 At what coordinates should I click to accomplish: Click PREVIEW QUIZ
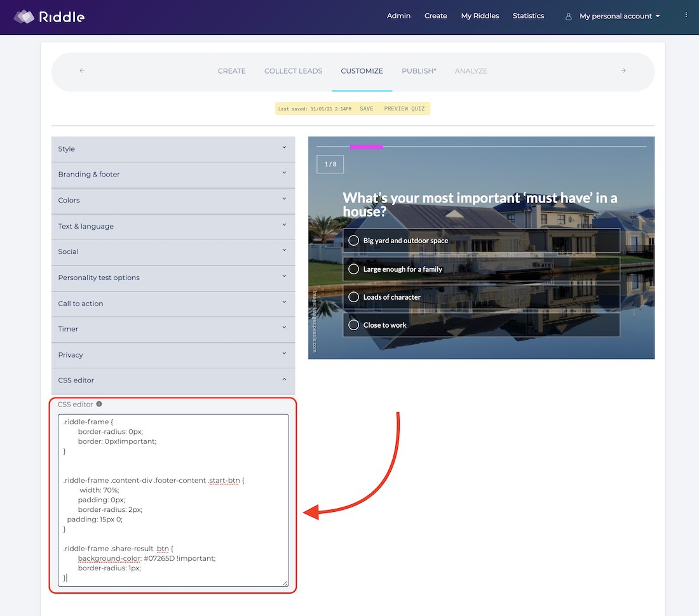pyautogui.click(x=404, y=109)
